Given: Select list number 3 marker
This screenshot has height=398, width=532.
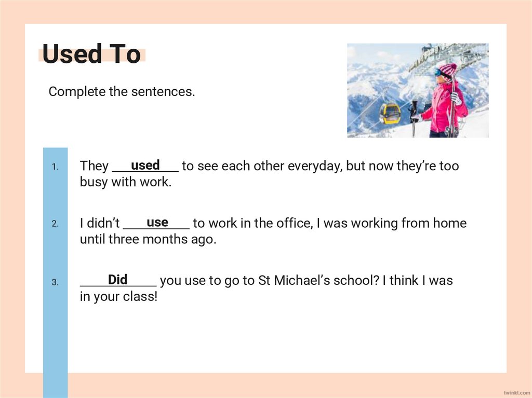Looking at the screenshot, I should coord(55,282).
